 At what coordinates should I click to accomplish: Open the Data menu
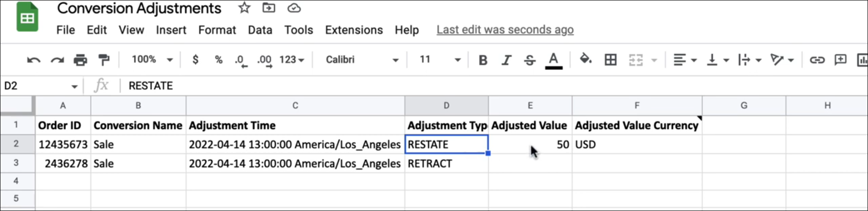(x=260, y=30)
